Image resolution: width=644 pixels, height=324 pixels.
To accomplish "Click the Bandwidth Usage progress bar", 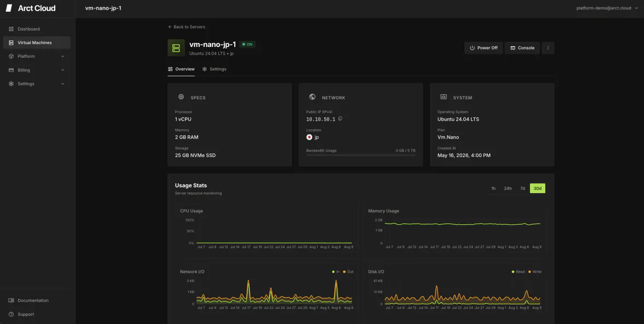I will point(361,155).
